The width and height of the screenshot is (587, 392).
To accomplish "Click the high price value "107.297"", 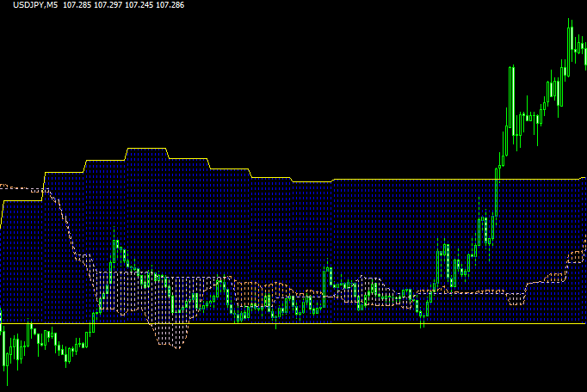I will [108, 5].
